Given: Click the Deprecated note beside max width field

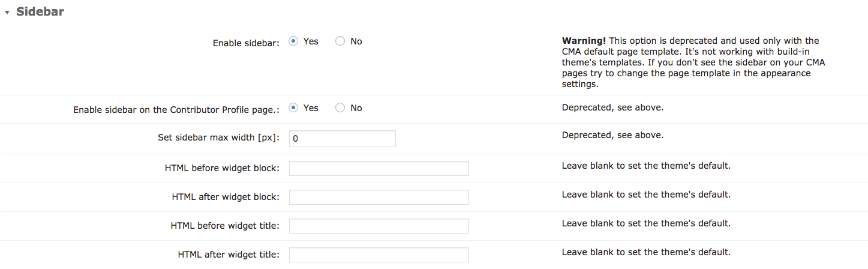Looking at the screenshot, I should pyautogui.click(x=612, y=135).
